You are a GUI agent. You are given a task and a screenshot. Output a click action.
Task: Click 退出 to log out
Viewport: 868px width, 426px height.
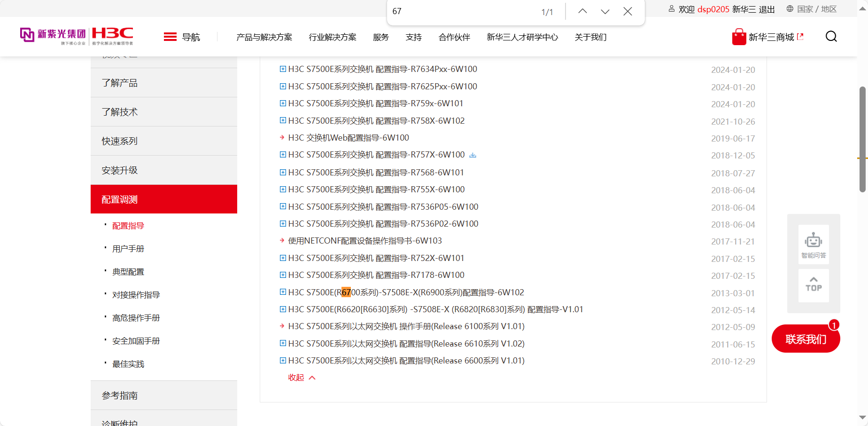tap(767, 9)
